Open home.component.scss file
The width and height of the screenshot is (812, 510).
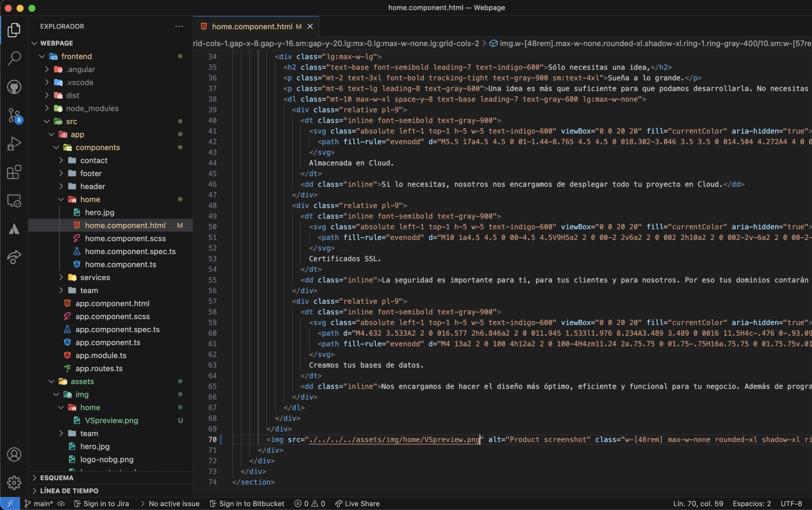pyautogui.click(x=110, y=238)
